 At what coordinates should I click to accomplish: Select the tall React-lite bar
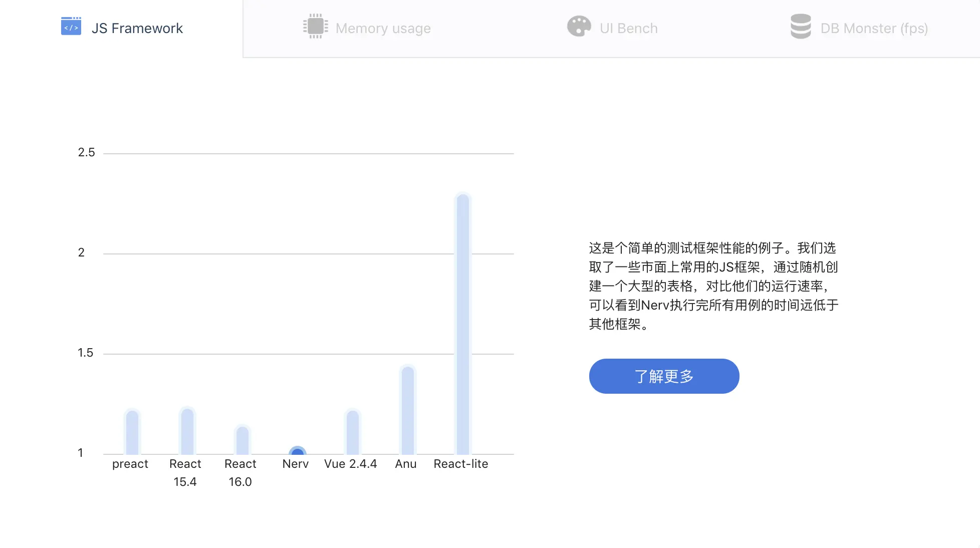pyautogui.click(x=463, y=324)
